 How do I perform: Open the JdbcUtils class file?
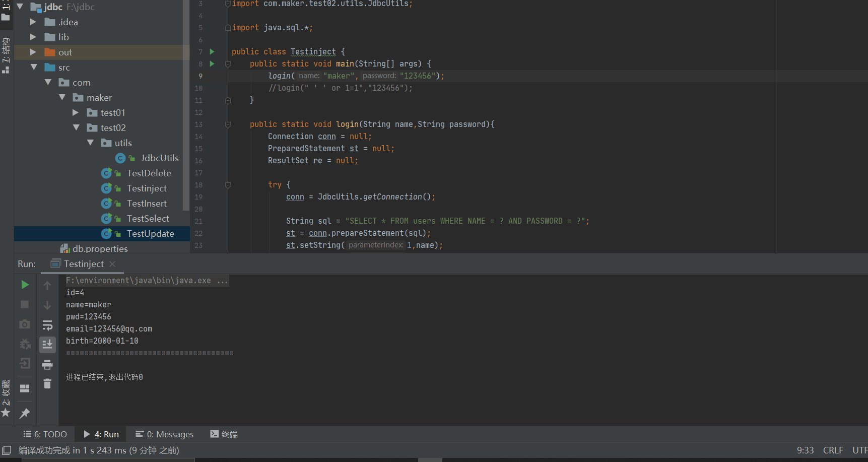tap(160, 158)
